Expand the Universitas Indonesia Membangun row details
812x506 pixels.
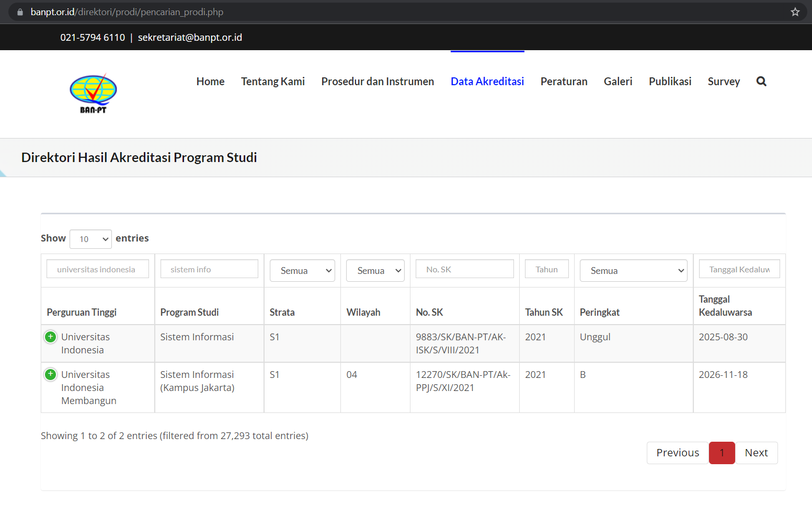(x=50, y=374)
